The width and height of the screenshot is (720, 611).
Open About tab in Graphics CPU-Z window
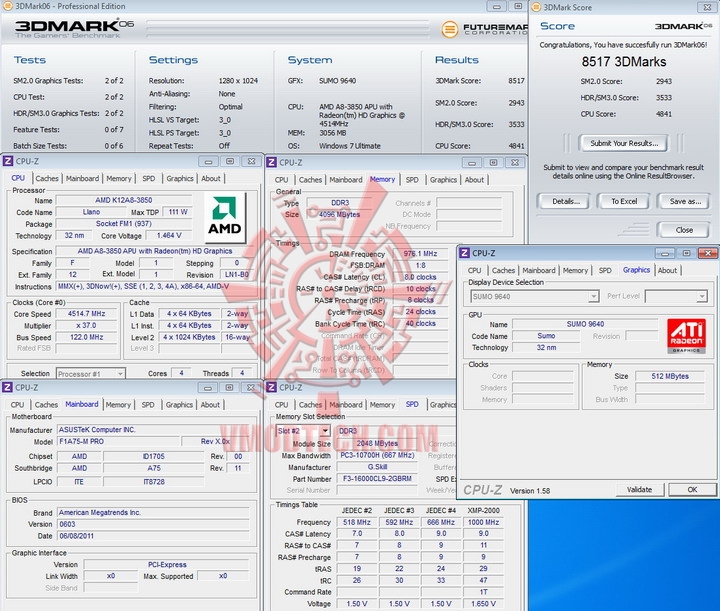point(667,270)
